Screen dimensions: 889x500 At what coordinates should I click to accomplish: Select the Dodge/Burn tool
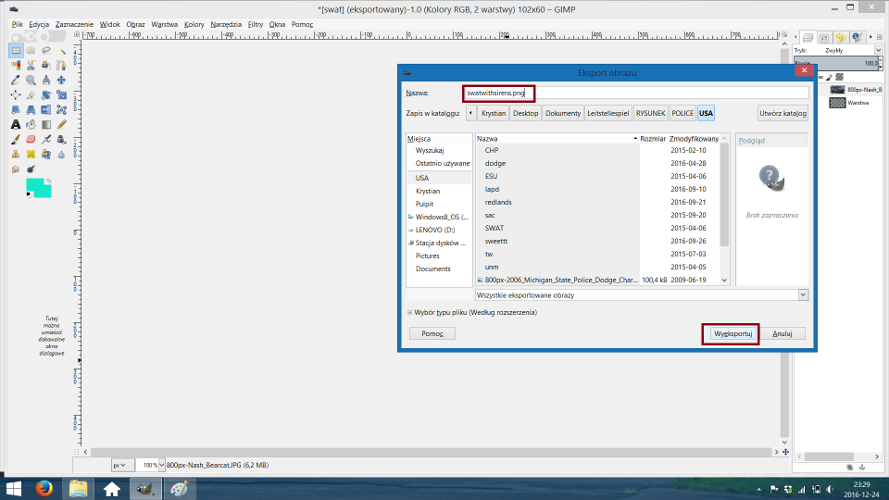point(31,168)
